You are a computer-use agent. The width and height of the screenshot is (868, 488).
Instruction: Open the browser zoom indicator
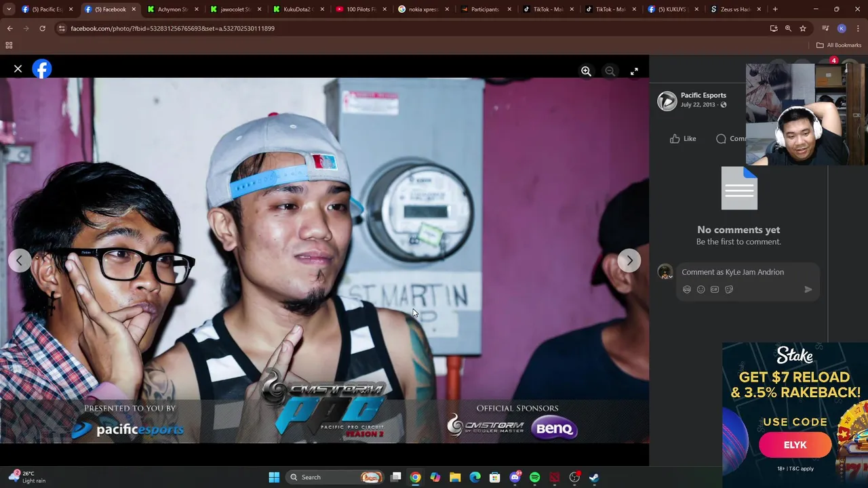(788, 28)
